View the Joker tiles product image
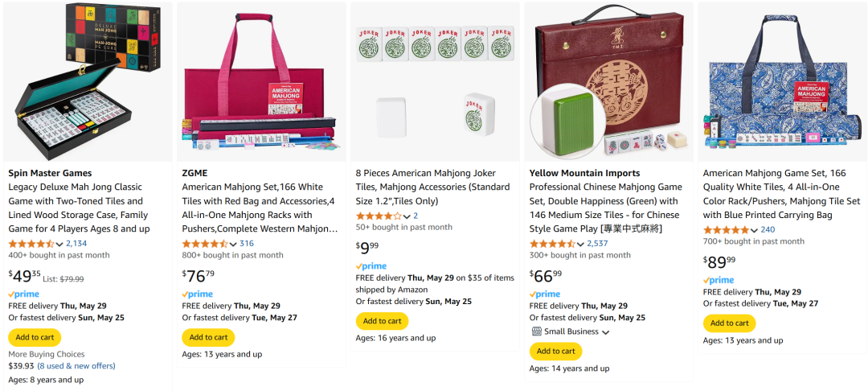 [x=435, y=81]
